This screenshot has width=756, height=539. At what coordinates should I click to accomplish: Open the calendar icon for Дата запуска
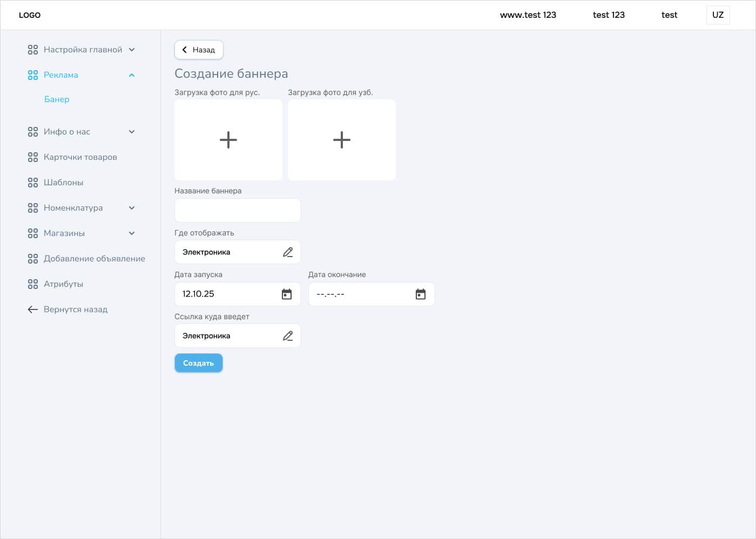coord(287,294)
